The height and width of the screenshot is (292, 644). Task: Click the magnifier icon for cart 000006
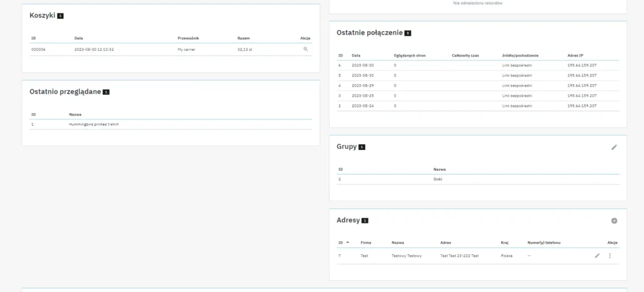306,49
